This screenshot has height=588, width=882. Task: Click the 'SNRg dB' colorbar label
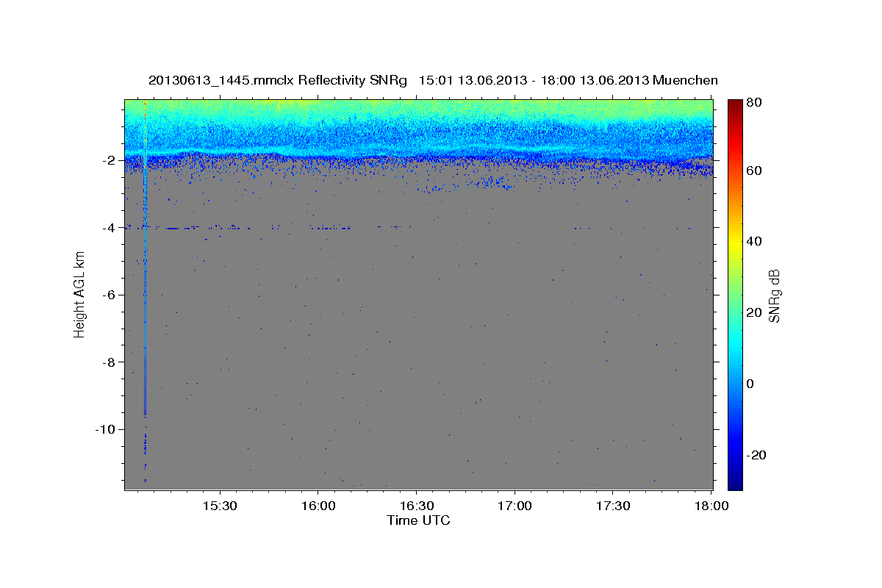773,295
